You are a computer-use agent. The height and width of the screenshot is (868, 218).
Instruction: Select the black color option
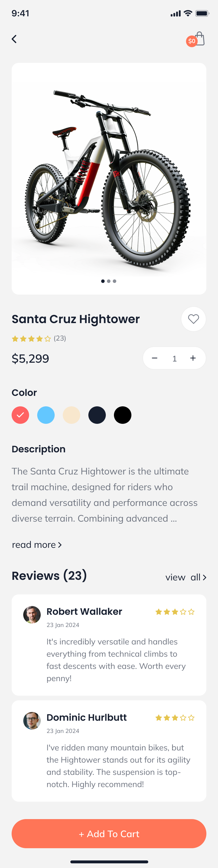tap(123, 415)
